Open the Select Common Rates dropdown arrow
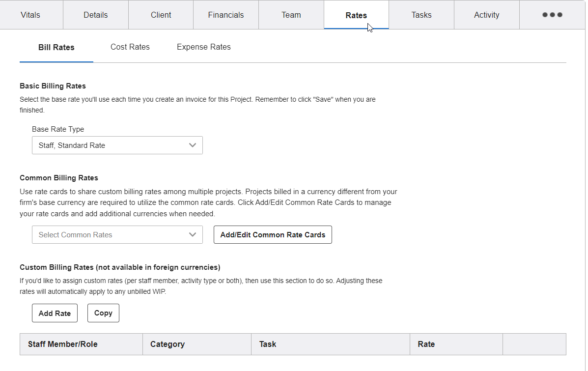The height and width of the screenshot is (371, 588). coord(193,234)
